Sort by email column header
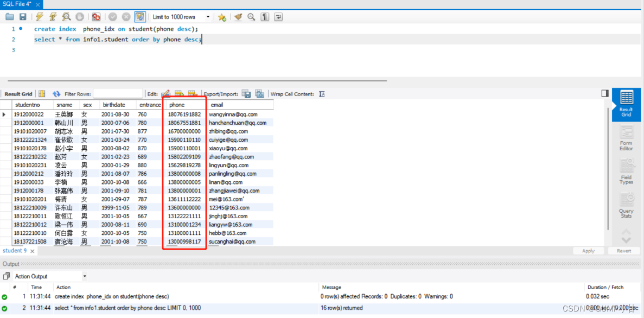The image size is (644, 318). pos(239,105)
